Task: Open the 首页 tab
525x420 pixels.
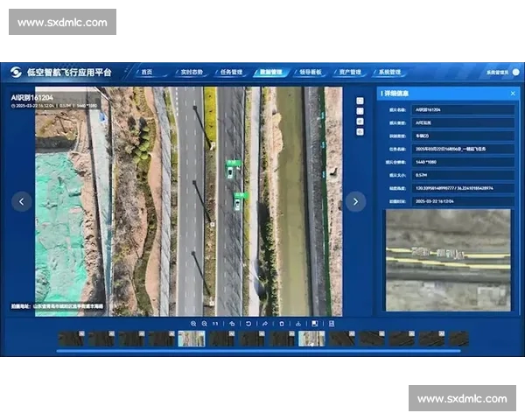Action: tap(147, 72)
